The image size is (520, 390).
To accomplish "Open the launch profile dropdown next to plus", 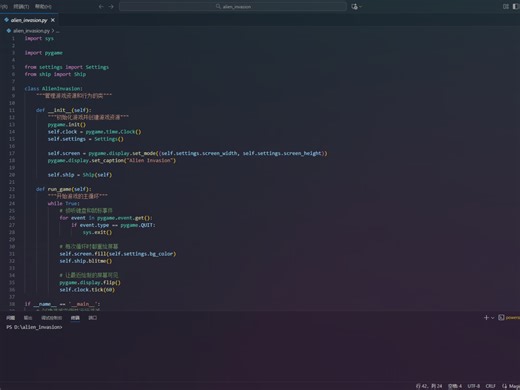I will click(493, 318).
